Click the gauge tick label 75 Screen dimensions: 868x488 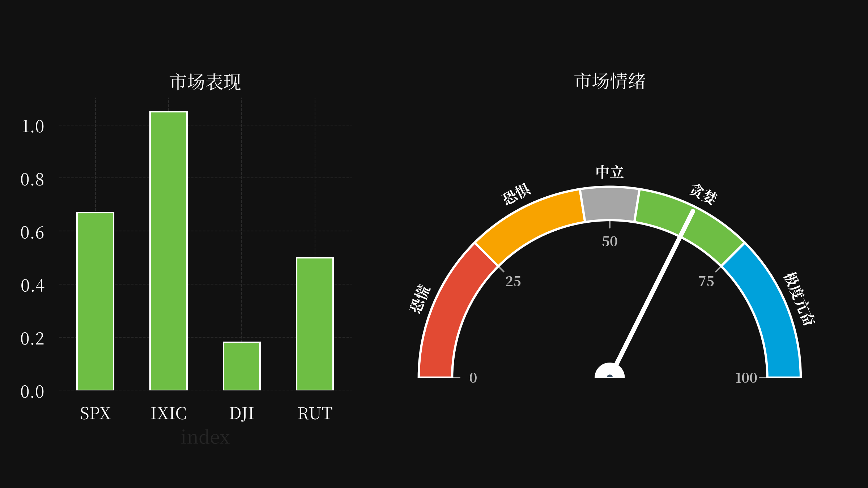pyautogui.click(x=706, y=281)
